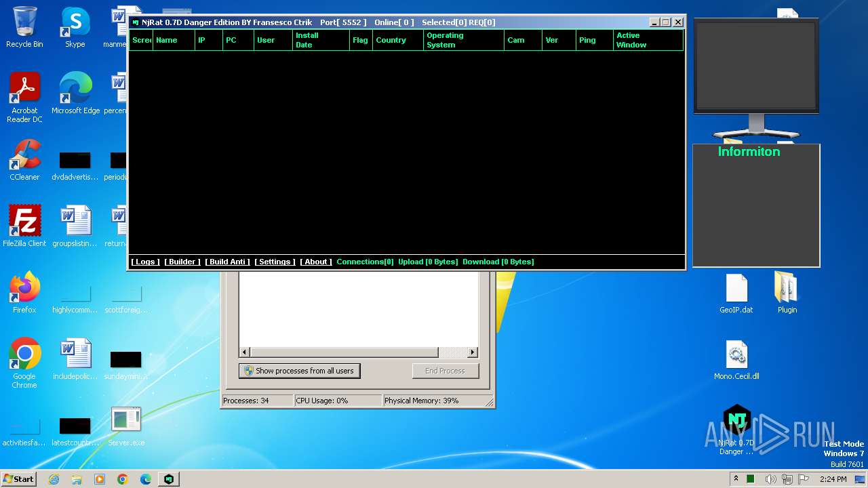868x488 pixels.
Task: Open Mono.Cecil.dll file icon
Action: coord(736,360)
